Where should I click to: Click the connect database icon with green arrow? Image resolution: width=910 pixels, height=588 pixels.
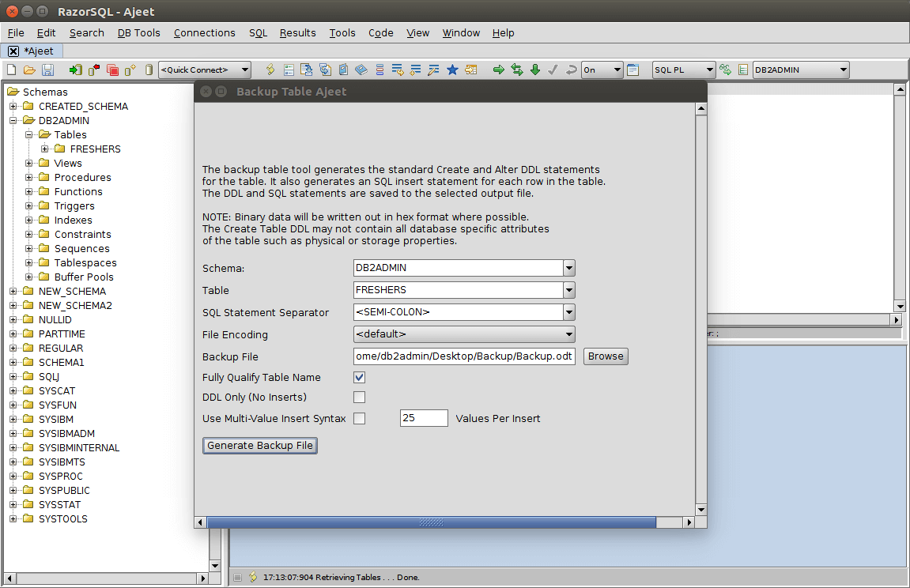tap(75, 70)
